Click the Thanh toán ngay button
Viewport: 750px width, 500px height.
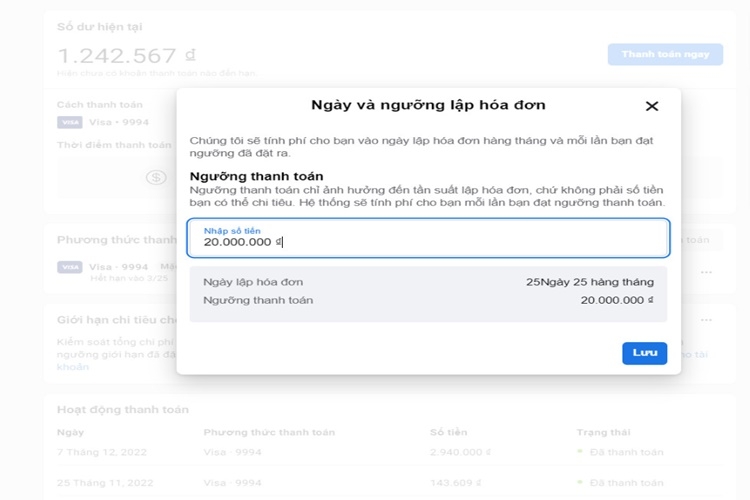tap(665, 54)
